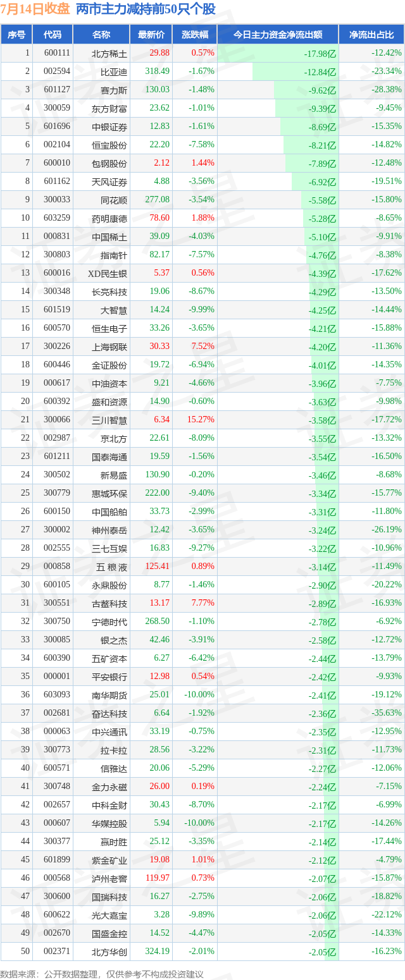Select stock name 药明康德
Image resolution: width=405 pixels, height=980 pixels.
pyautogui.click(x=109, y=218)
